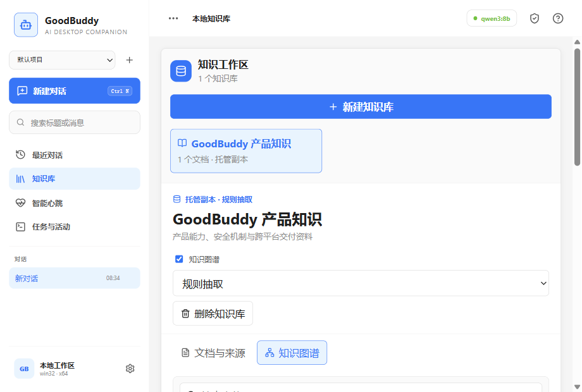Click the search magnifier icon

tap(20, 123)
